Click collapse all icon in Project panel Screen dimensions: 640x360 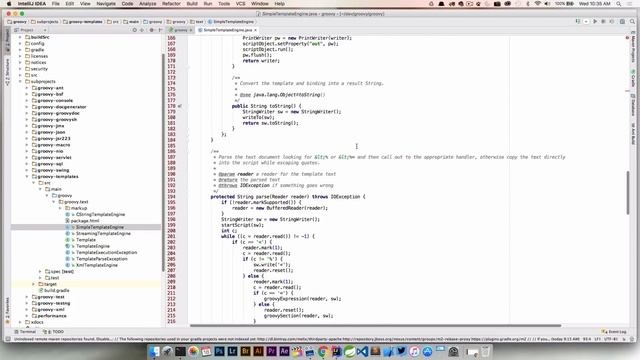tap(142, 30)
